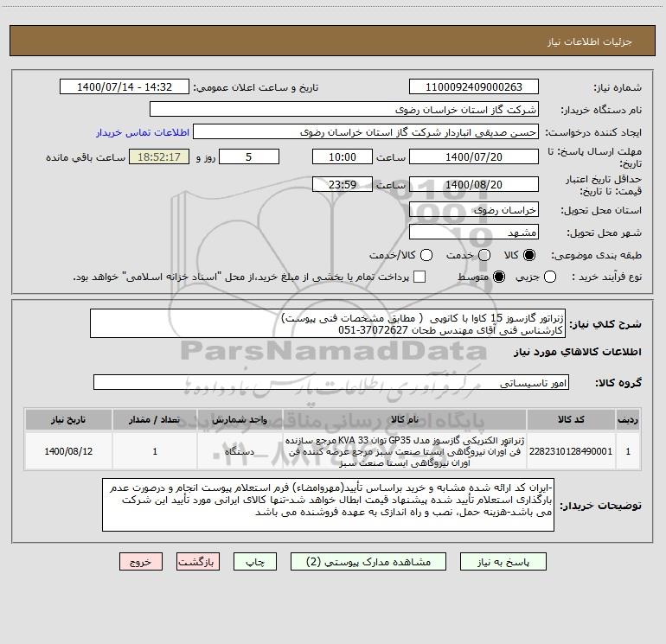Click the general need description text box
This screenshot has height=644, width=666.
328,323
